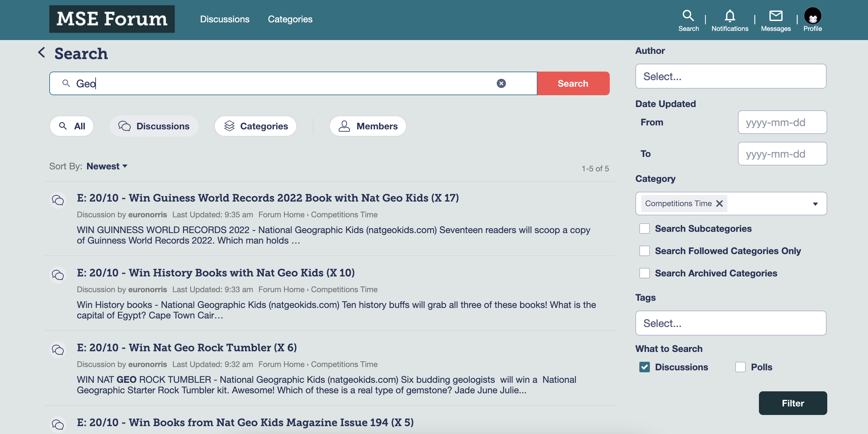Click discussion icon beside History Books result

pos(57,275)
